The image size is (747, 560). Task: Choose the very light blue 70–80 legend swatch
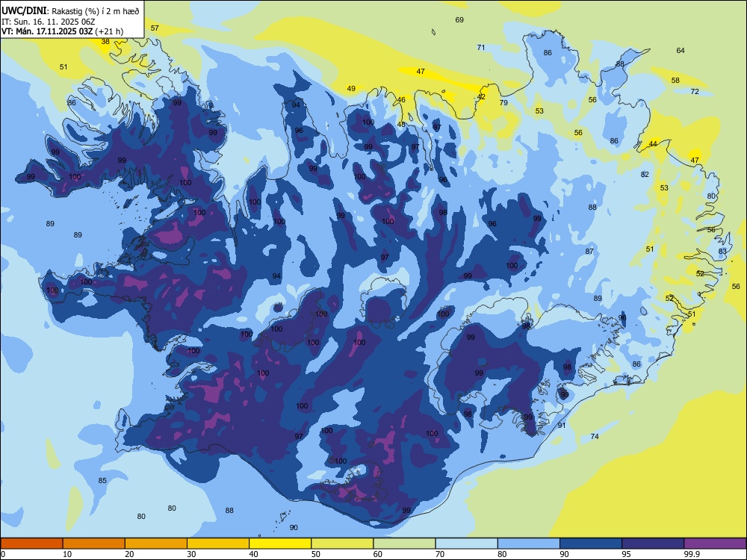click(x=466, y=544)
